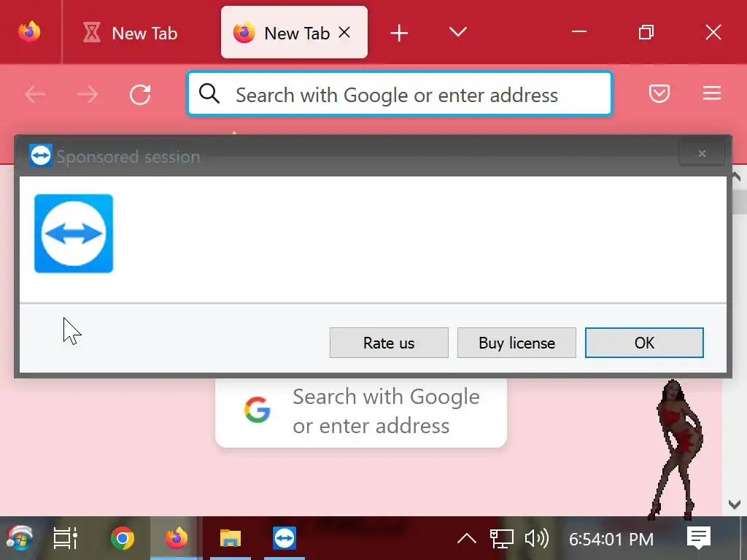Open the volume control tray icon
This screenshot has width=747, height=560.
tap(536, 539)
